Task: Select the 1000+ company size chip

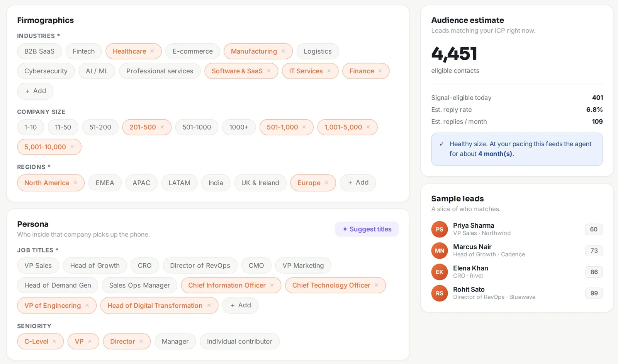Action: pyautogui.click(x=239, y=127)
